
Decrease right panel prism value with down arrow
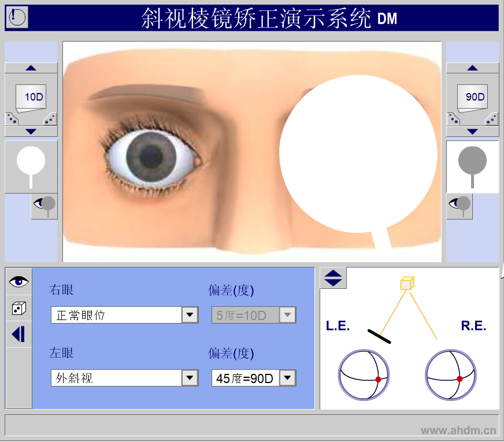click(x=473, y=131)
